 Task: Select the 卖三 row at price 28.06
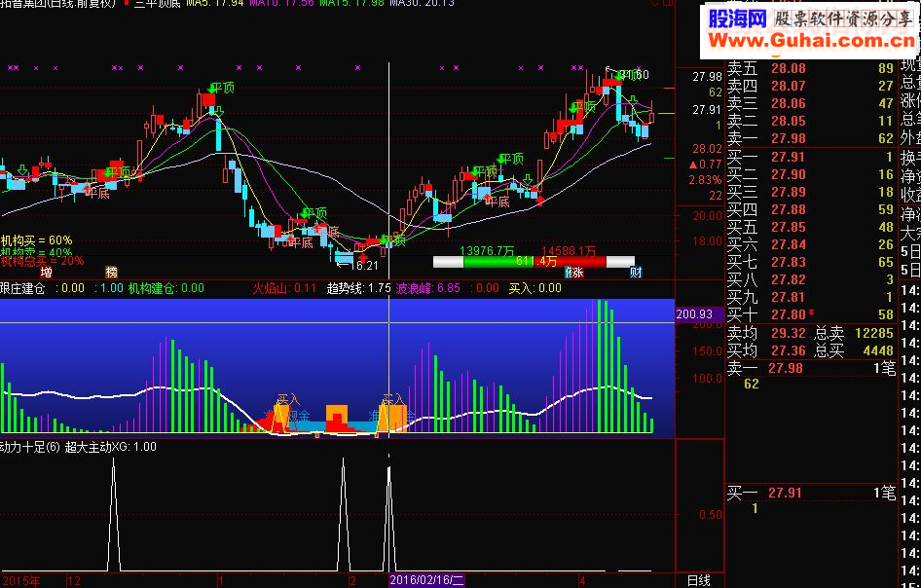811,104
